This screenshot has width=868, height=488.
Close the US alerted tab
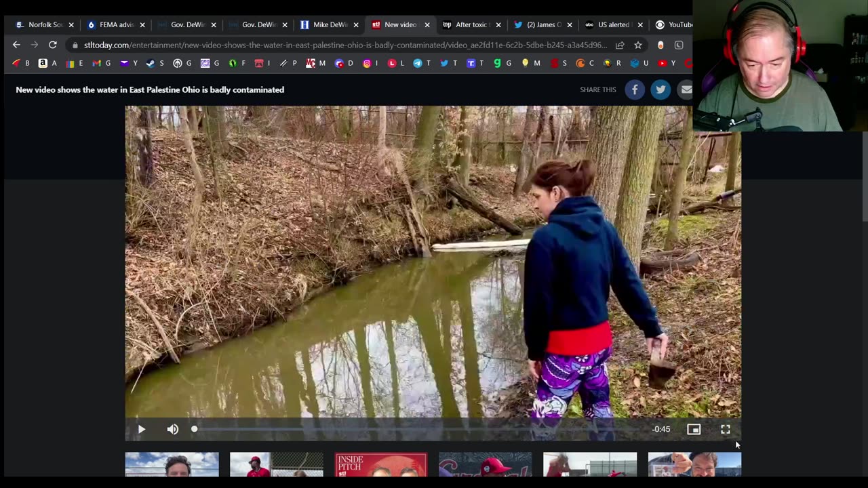[640, 25]
